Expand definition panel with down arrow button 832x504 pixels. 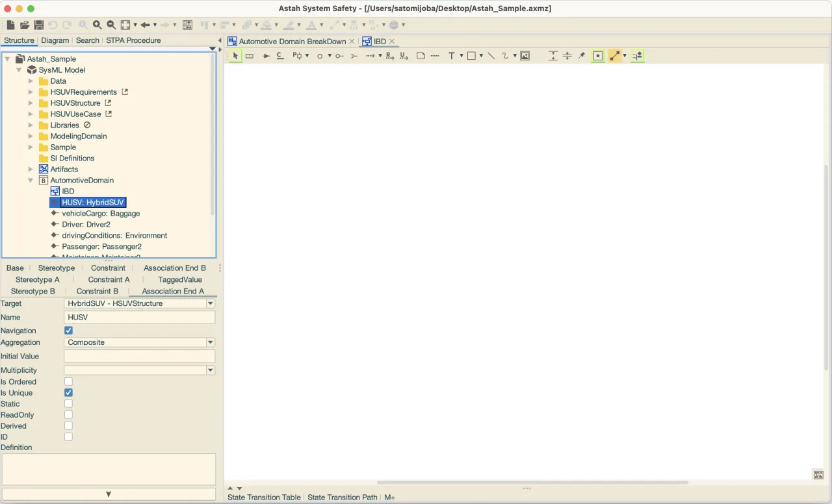[x=109, y=494]
